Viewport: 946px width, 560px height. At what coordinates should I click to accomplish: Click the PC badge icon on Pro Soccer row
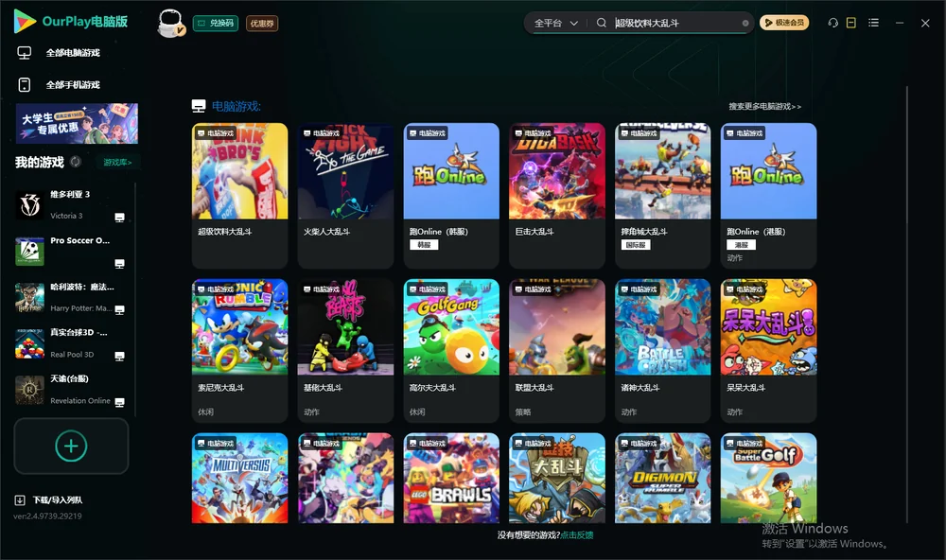[119, 264]
